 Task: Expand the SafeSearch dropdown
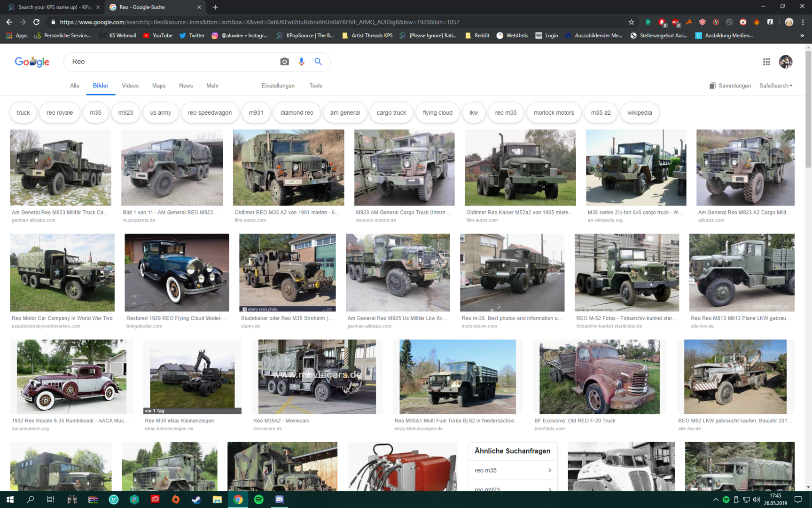[x=776, y=86]
